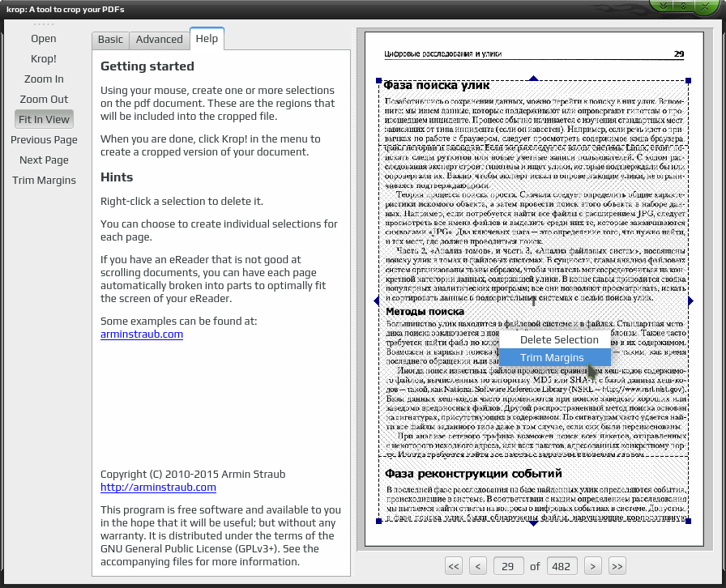Click the current page number field showing 29
This screenshot has width=726, height=588.
(x=508, y=566)
